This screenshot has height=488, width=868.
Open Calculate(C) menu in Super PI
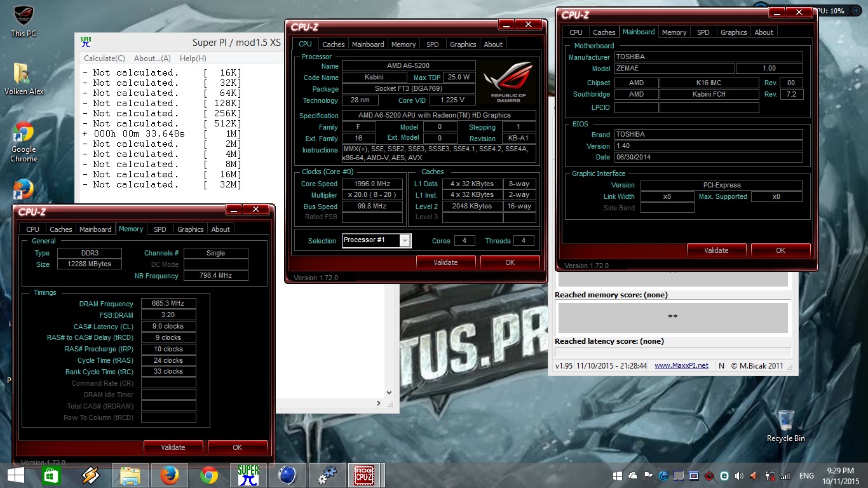click(x=105, y=58)
